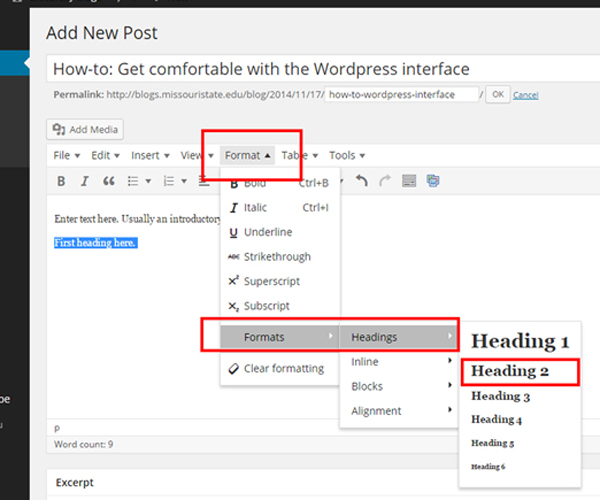This screenshot has width=600, height=500.
Task: Click the toolbar toggle (kitchen sink) icon
Action: click(x=409, y=181)
